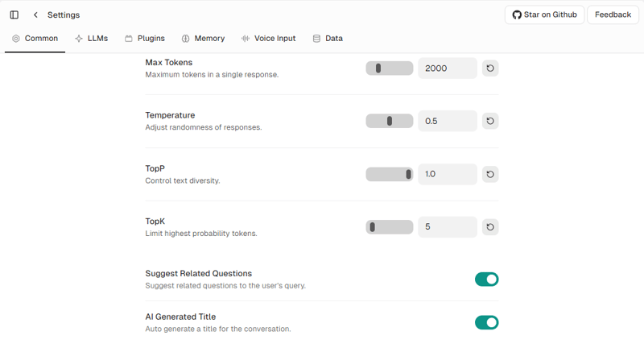The image size is (644, 348).
Task: Reset TopK to default value
Action: point(490,227)
